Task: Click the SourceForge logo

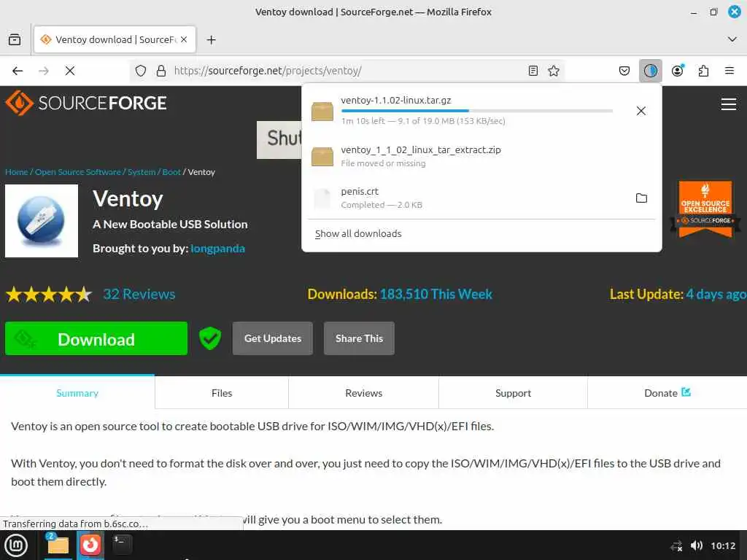Action: tap(86, 103)
